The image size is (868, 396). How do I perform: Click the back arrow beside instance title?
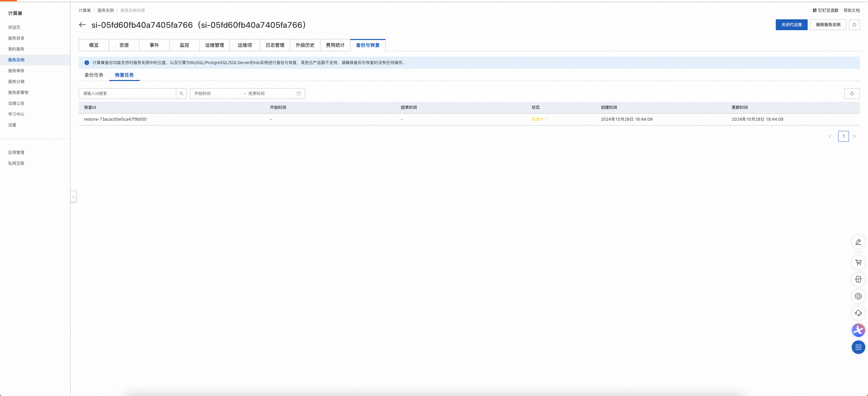(x=82, y=25)
